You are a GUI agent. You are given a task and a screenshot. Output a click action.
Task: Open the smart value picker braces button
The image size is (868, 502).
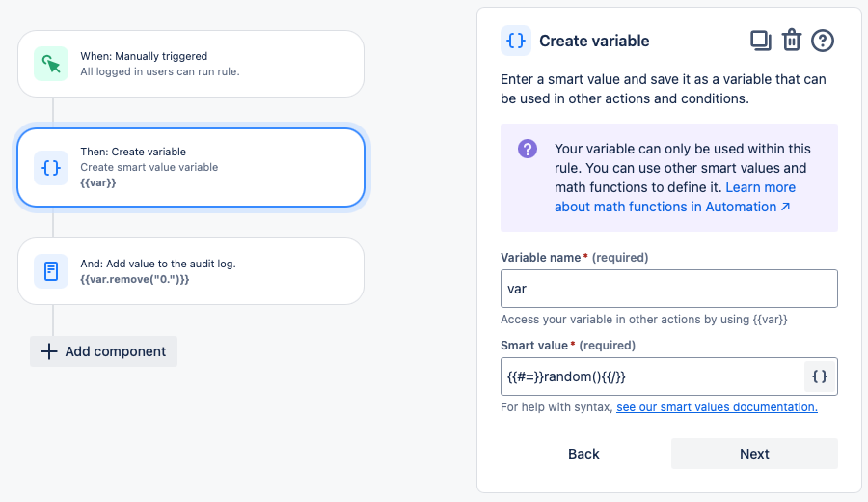pos(820,376)
